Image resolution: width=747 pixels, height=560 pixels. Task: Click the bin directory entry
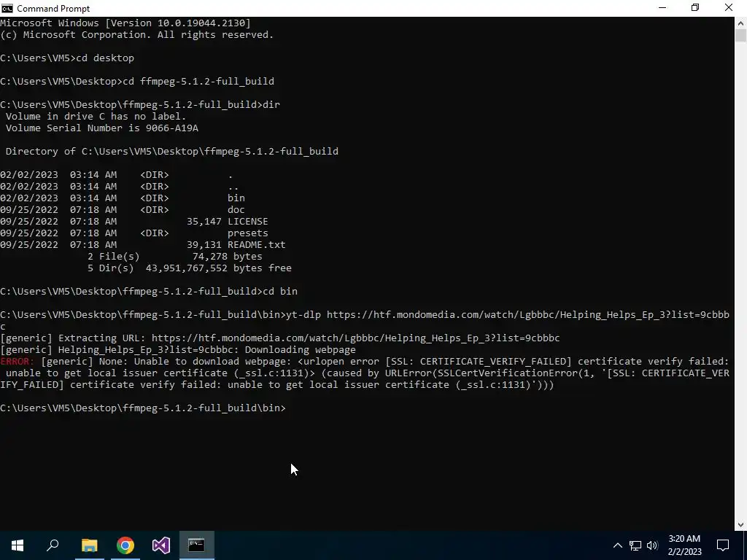click(x=236, y=198)
